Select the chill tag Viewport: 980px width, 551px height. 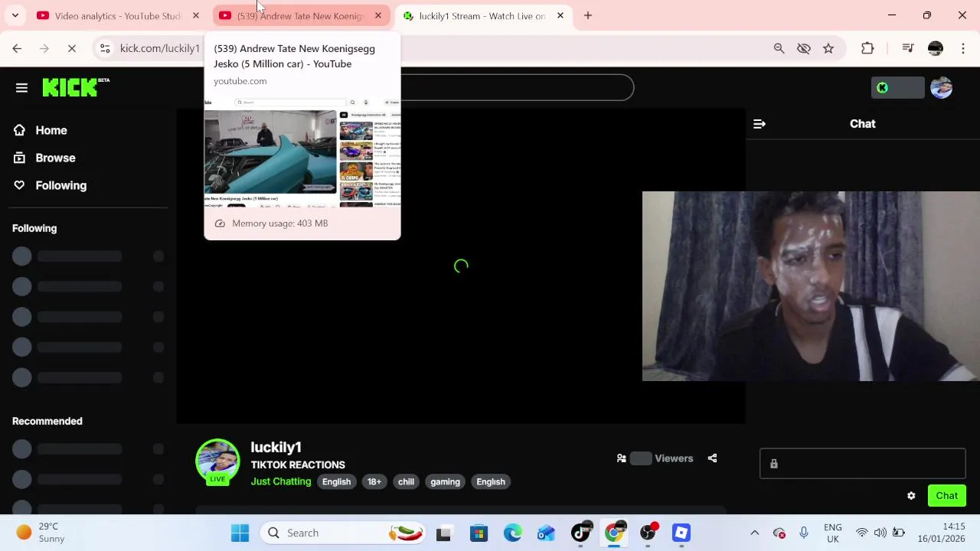(406, 482)
